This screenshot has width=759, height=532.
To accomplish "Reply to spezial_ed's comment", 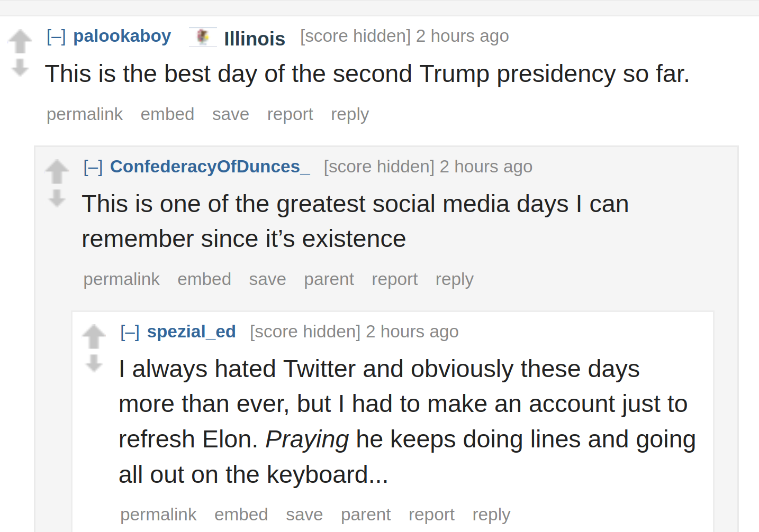I will 492,515.
